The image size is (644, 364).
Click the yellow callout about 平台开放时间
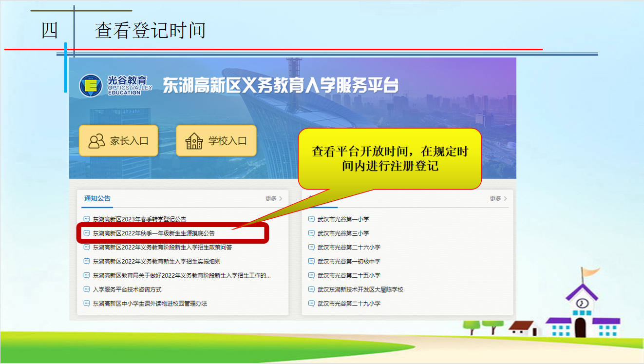click(x=390, y=158)
